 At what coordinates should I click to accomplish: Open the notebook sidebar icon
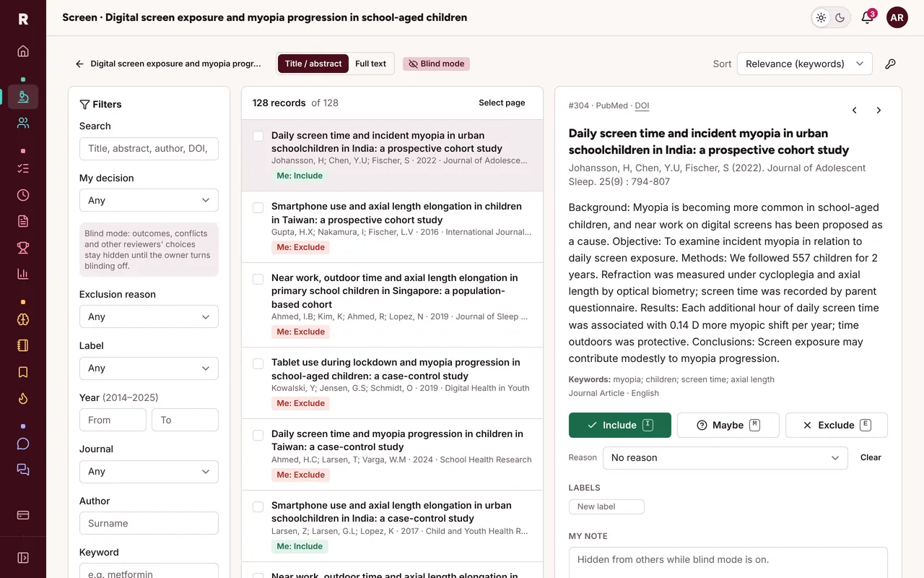pos(23,345)
